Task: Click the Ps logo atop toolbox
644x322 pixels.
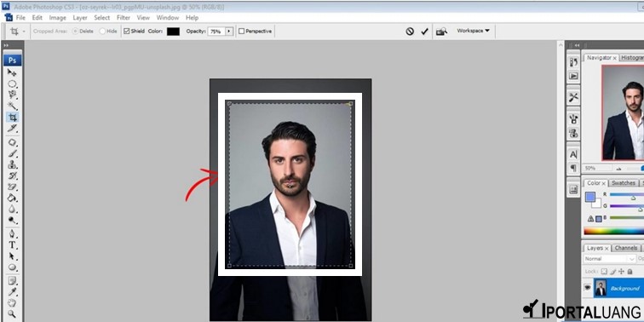Action: coord(12,60)
